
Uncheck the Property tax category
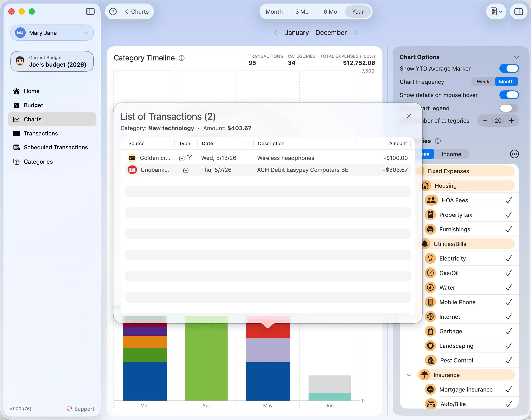(508, 215)
